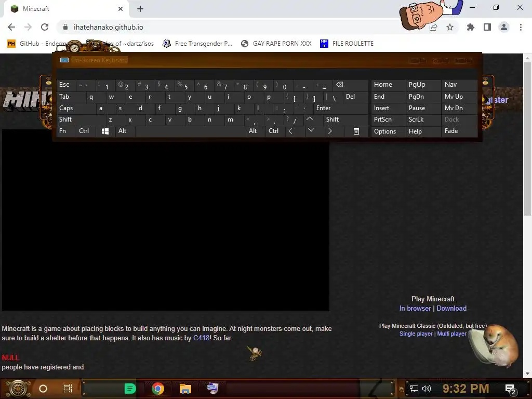532x399 pixels.
Task: Tap the Enter key on the on-screen keyboard
Action: [341, 108]
